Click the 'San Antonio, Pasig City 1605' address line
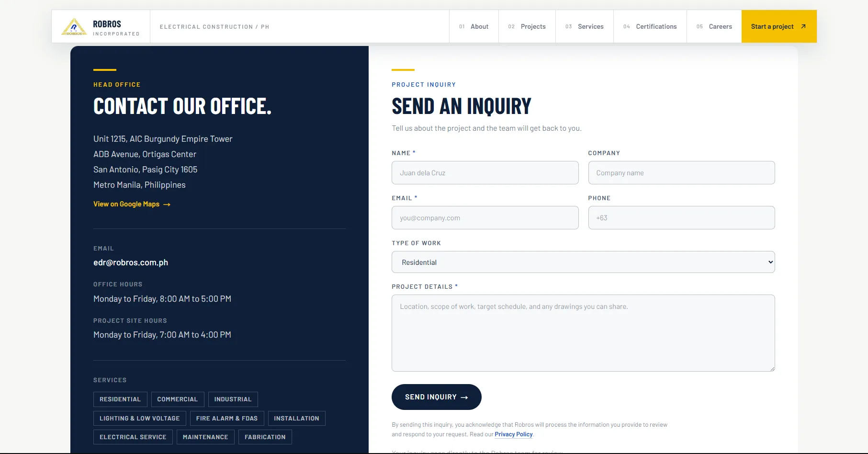Screen dimensions: 868x454 [x=146, y=170]
